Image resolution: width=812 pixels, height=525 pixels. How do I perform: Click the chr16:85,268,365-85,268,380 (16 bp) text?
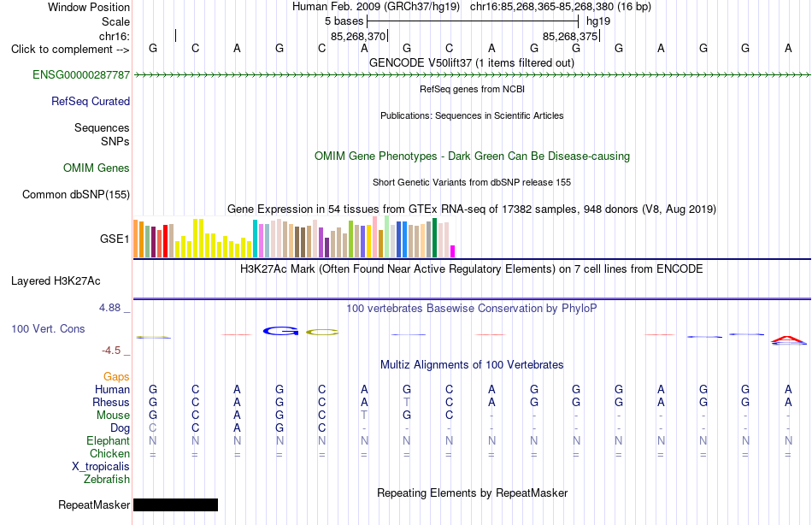(x=561, y=7)
